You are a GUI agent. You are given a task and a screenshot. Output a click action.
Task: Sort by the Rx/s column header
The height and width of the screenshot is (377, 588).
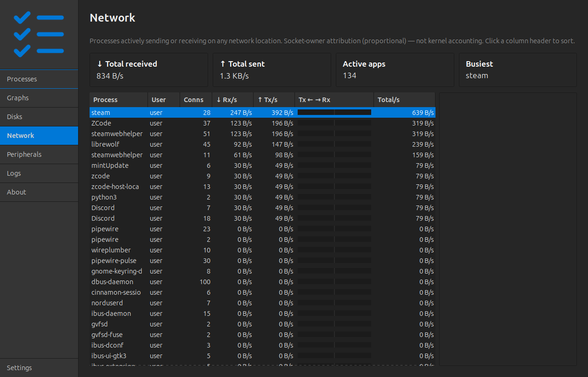pos(232,100)
